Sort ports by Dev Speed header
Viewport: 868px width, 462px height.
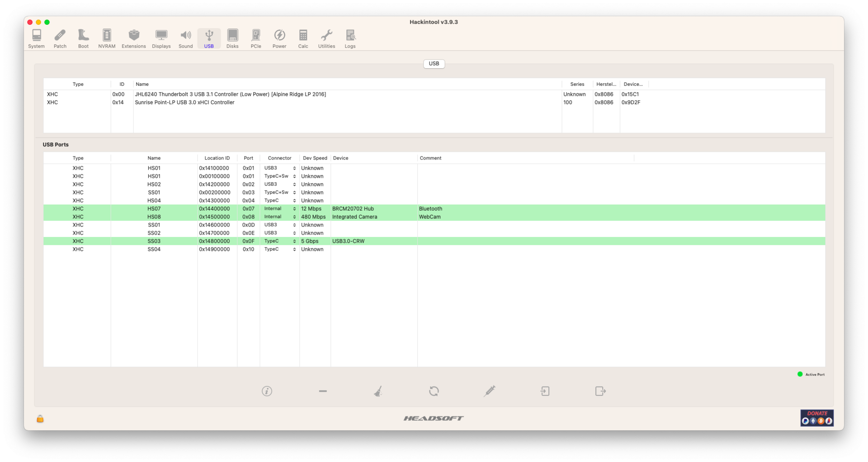315,158
